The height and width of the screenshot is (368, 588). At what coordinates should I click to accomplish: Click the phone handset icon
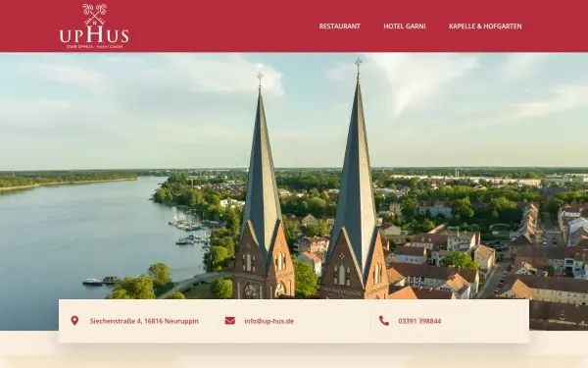(x=384, y=321)
